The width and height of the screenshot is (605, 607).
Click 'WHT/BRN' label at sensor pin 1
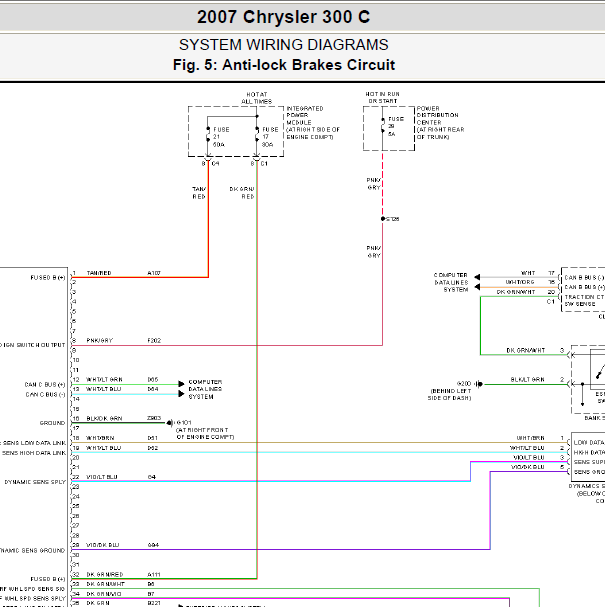(x=530, y=438)
